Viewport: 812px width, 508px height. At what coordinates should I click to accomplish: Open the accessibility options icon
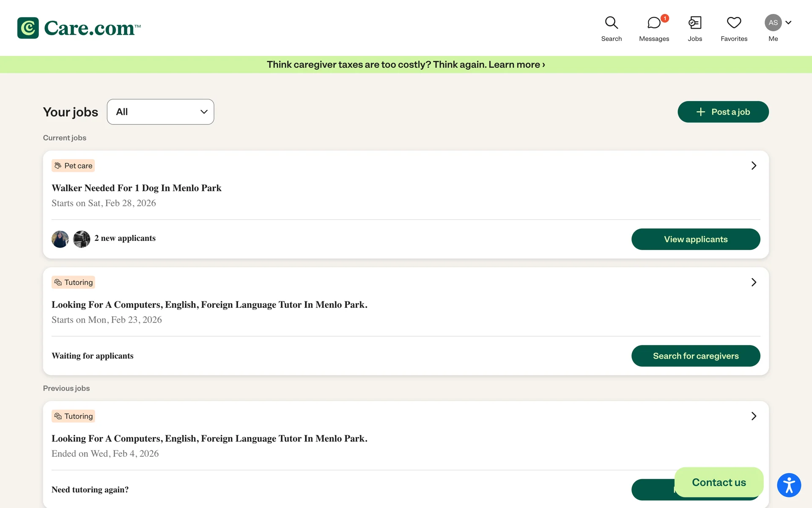[x=789, y=485]
